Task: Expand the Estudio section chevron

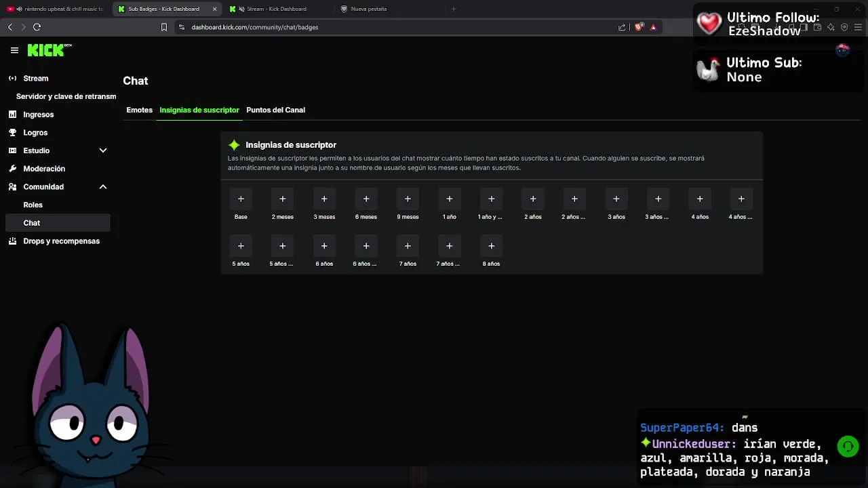Action: [x=103, y=150]
